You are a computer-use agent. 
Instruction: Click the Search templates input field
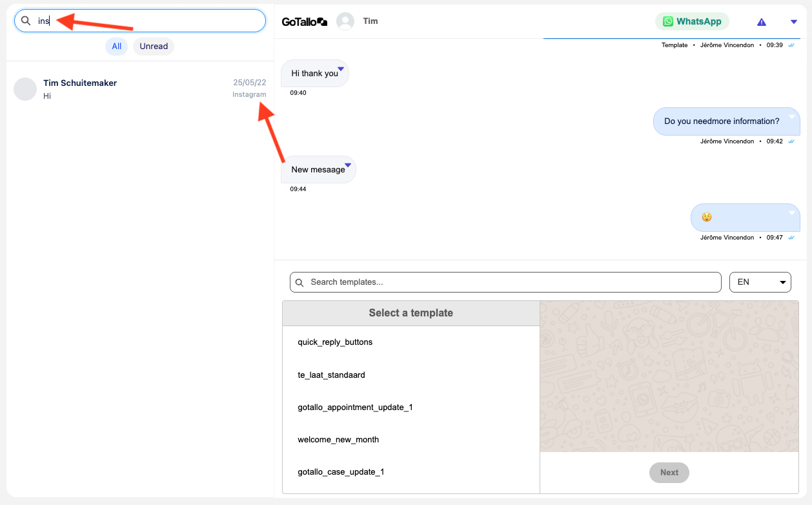(x=510, y=282)
